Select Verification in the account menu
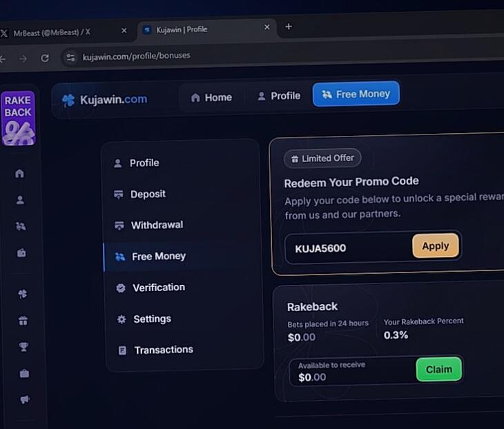The width and height of the screenshot is (504, 429). tap(184, 288)
